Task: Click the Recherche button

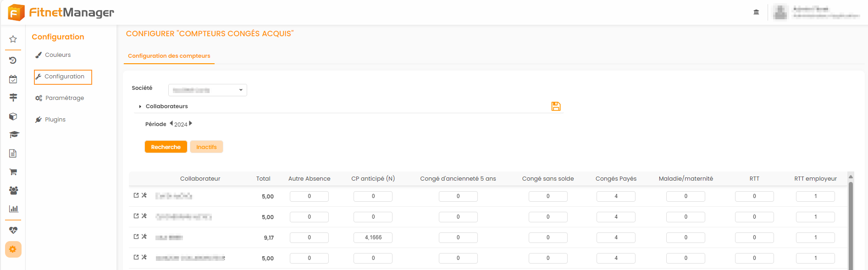Action: pos(166,147)
